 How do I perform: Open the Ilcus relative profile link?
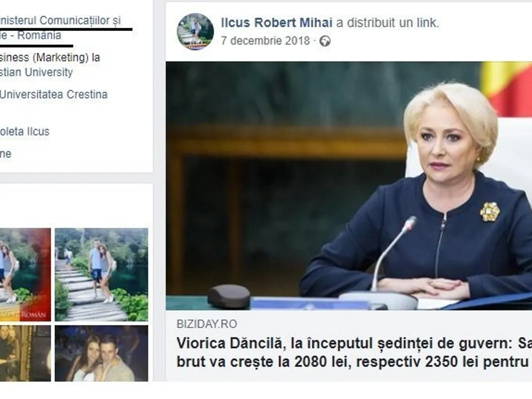[x=25, y=132]
